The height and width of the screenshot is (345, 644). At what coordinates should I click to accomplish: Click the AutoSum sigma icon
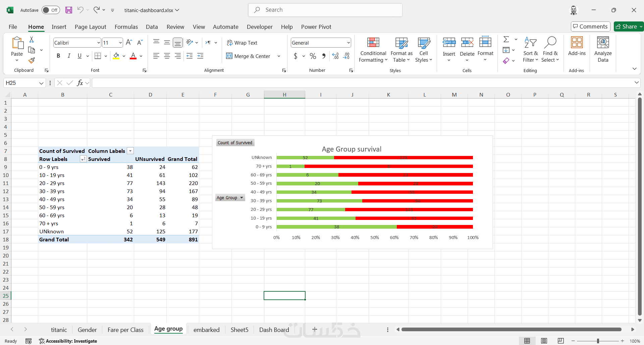click(506, 40)
